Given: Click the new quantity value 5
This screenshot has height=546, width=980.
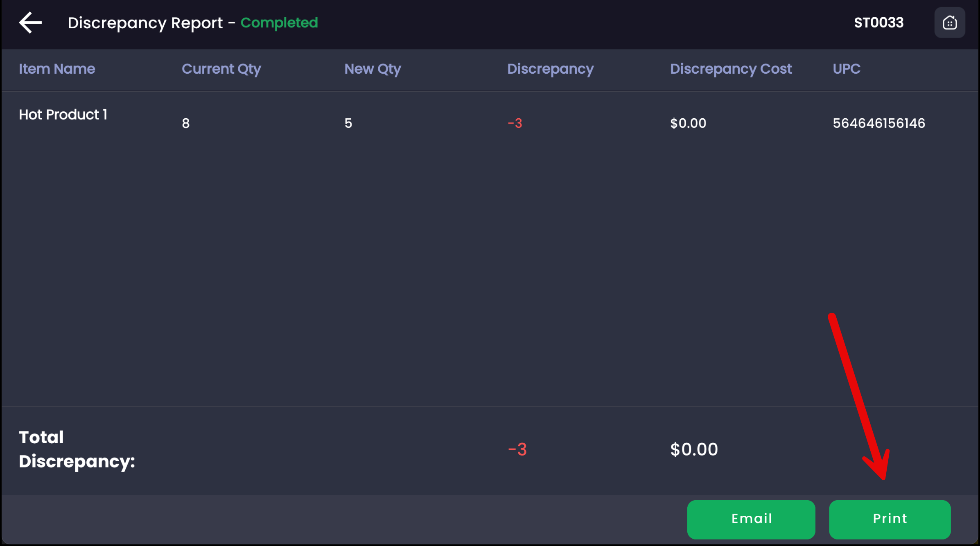Looking at the screenshot, I should [348, 123].
